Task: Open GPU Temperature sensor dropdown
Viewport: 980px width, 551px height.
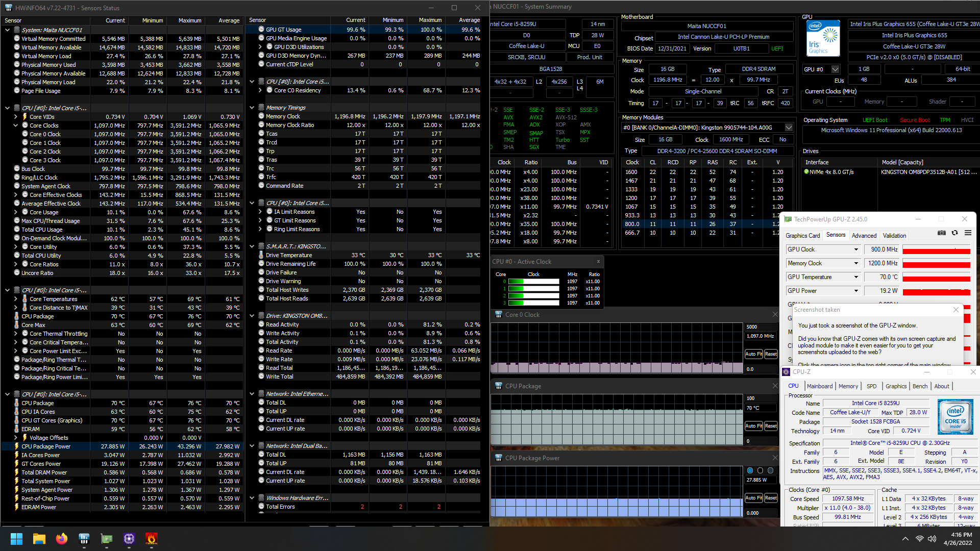Action: tap(856, 277)
